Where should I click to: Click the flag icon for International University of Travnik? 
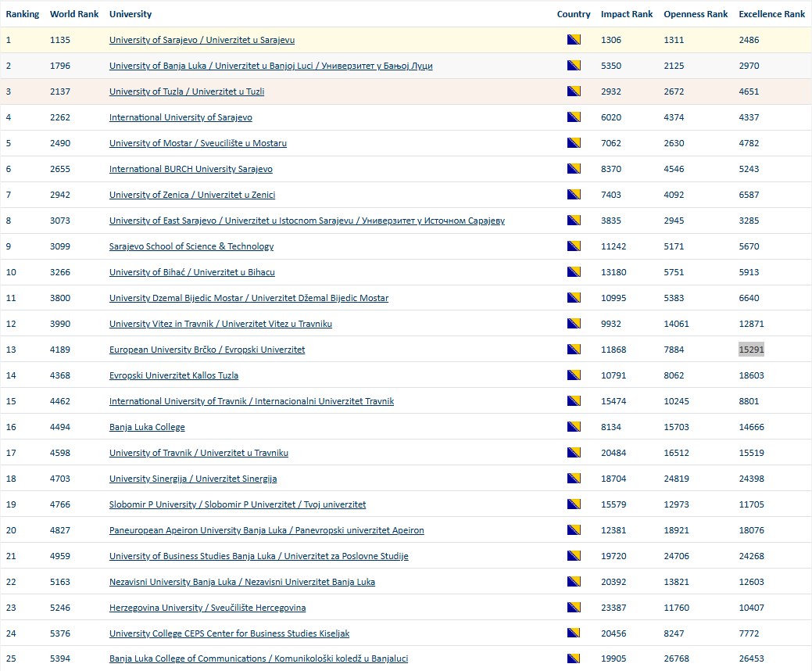(x=574, y=400)
